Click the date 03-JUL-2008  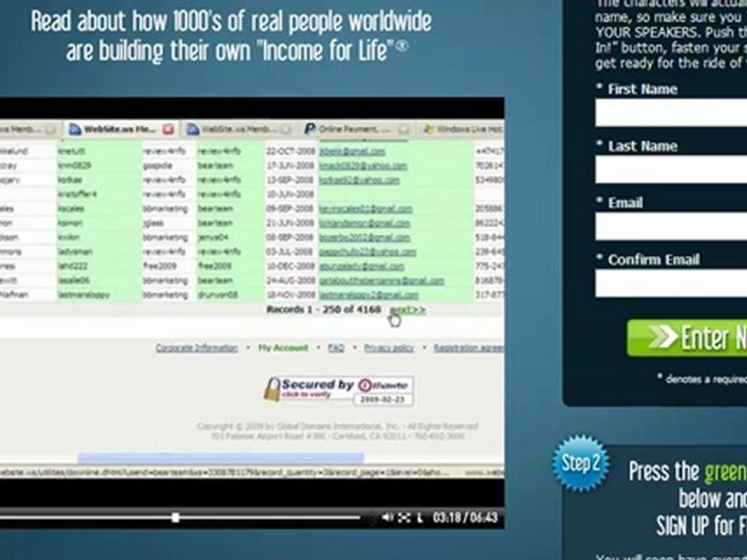tap(290, 251)
